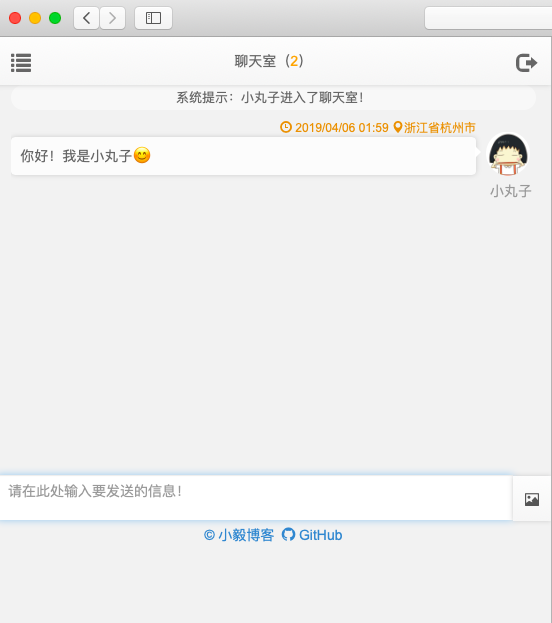Open the user list menu icon
The width and height of the screenshot is (552, 623).
tap(21, 63)
